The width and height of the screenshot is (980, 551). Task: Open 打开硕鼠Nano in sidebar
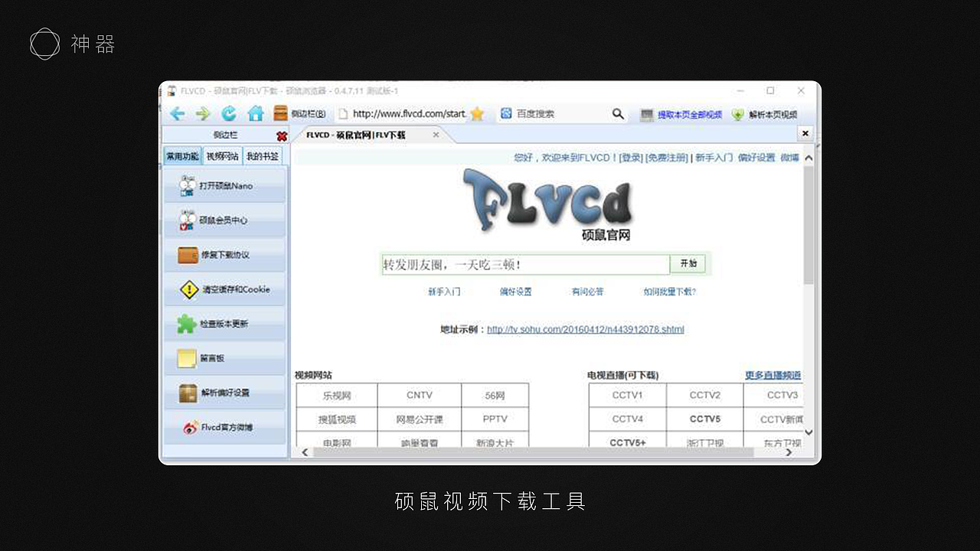(225, 186)
